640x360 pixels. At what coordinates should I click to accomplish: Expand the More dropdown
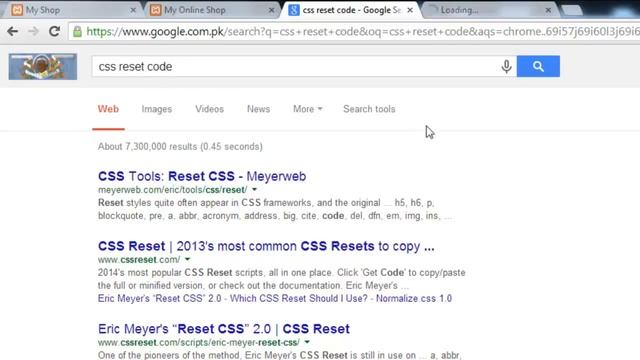tap(308, 109)
